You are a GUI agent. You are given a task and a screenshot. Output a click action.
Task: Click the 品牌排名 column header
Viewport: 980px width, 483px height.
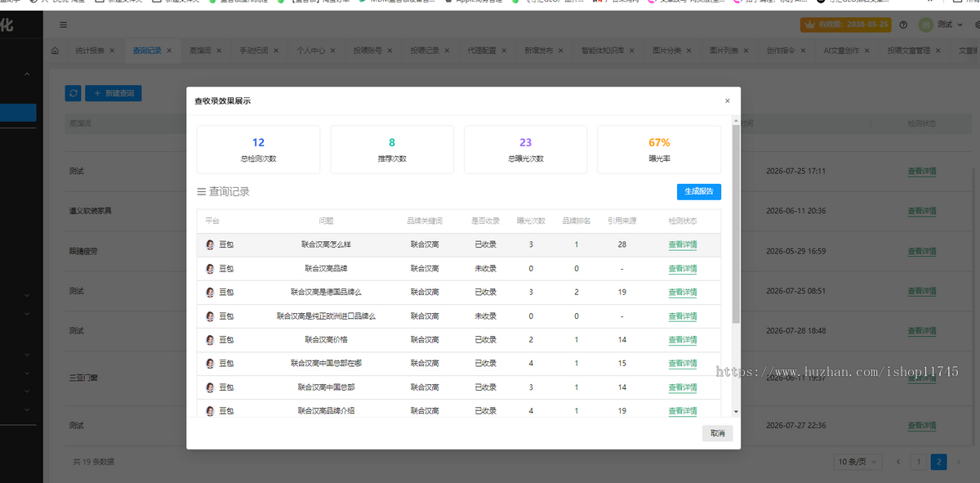(577, 221)
